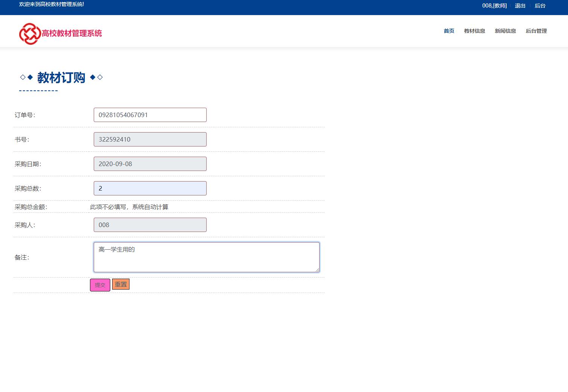The width and height of the screenshot is (568, 392).
Task: Click the 采购人 purchaser field
Action: (150, 225)
